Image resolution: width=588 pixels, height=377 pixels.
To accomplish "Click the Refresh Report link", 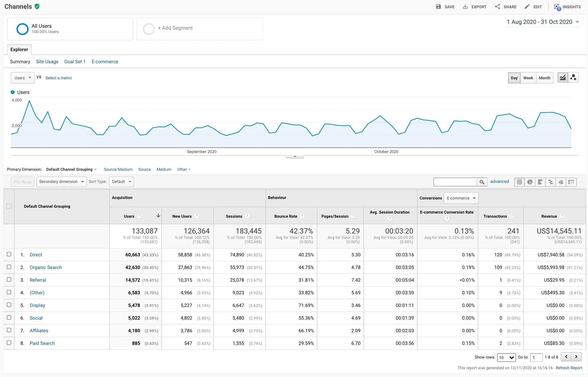I will (x=569, y=368).
